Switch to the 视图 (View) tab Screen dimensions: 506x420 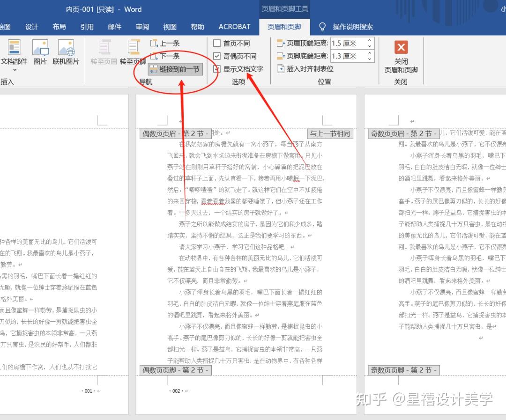170,27
